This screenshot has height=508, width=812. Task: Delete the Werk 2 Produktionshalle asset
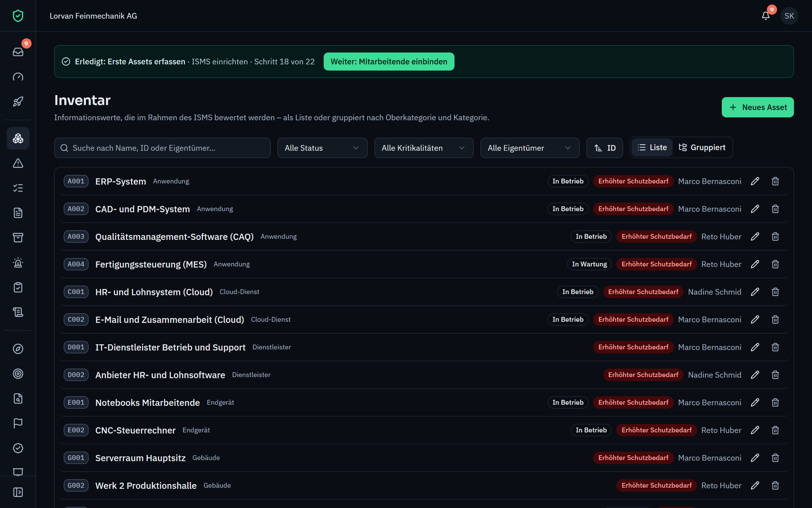point(775,485)
